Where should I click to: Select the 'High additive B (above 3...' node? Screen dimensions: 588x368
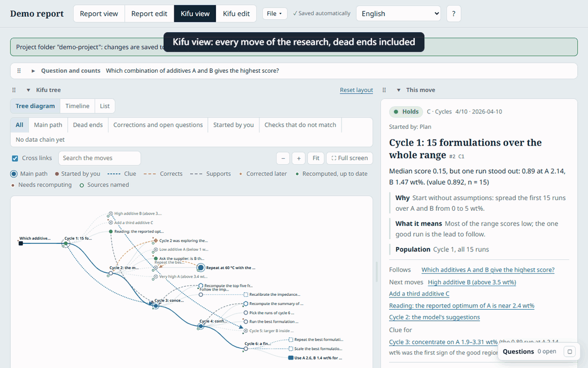click(x=111, y=213)
